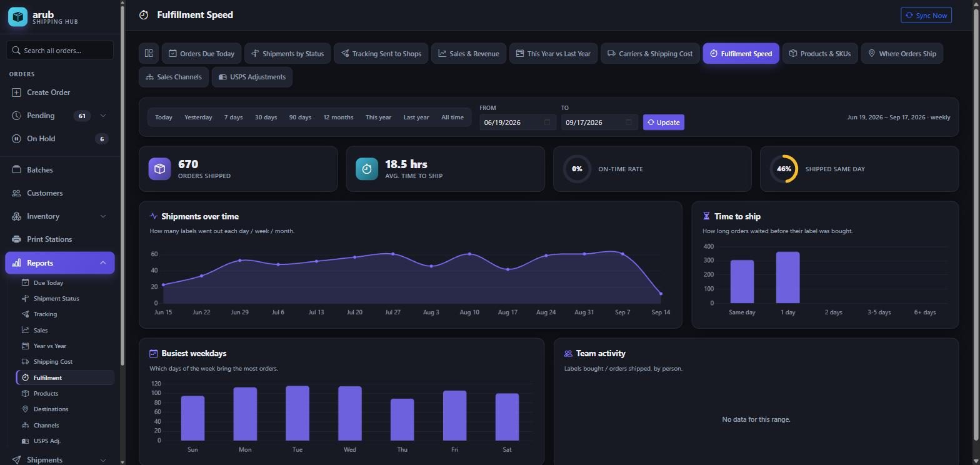This screenshot has height=465, width=980.
Task: Click the Shipments paper plane sidebar icon
Action: (x=16, y=460)
